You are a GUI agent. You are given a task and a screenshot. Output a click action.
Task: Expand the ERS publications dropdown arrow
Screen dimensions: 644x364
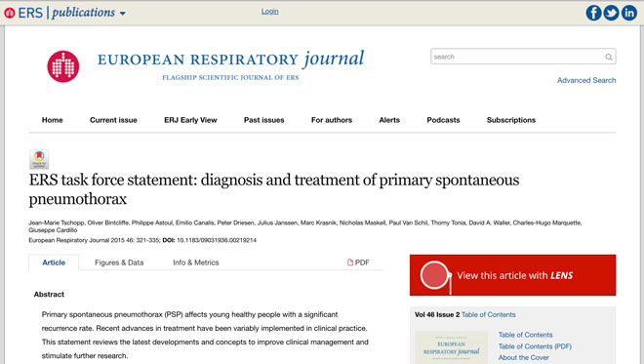[x=122, y=14]
